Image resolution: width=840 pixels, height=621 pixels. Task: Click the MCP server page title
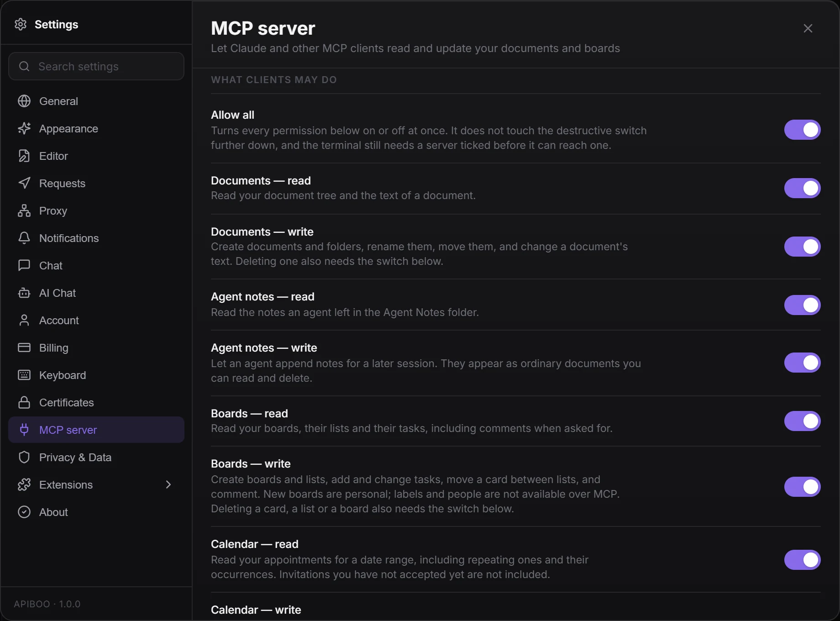pyautogui.click(x=263, y=28)
